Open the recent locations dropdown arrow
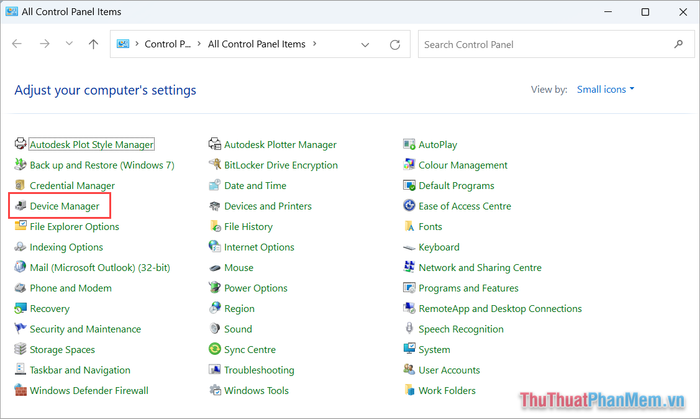 point(69,44)
